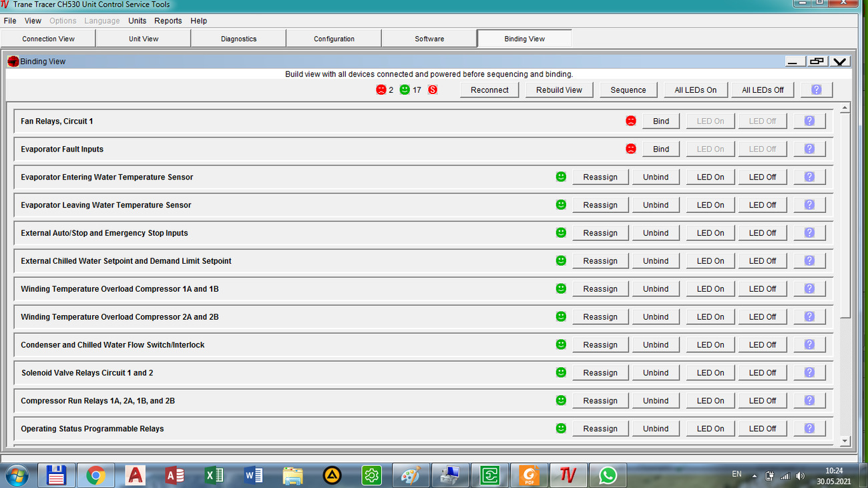The image size is (868, 488).
Task: Open the View menu
Action: pos(33,21)
